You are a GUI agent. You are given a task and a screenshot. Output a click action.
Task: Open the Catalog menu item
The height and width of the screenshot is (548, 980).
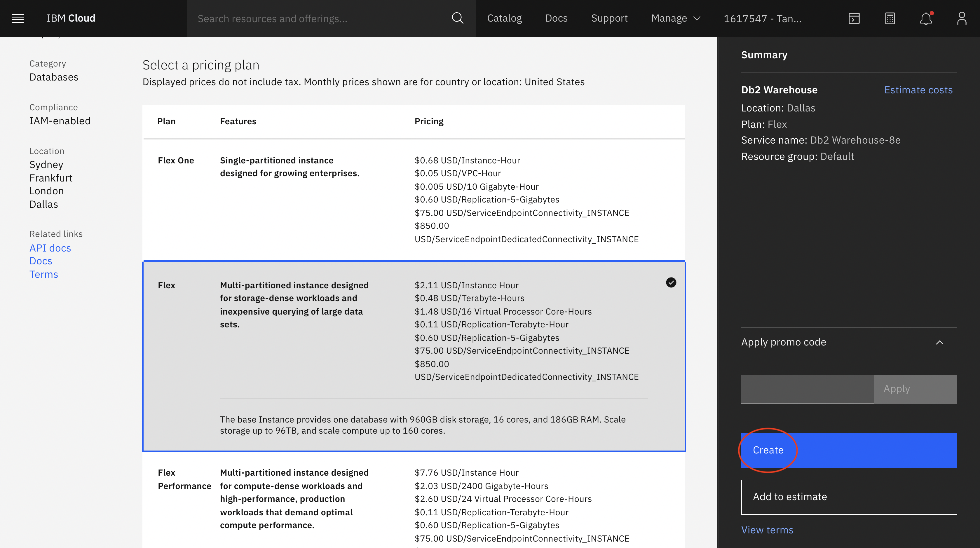point(505,18)
